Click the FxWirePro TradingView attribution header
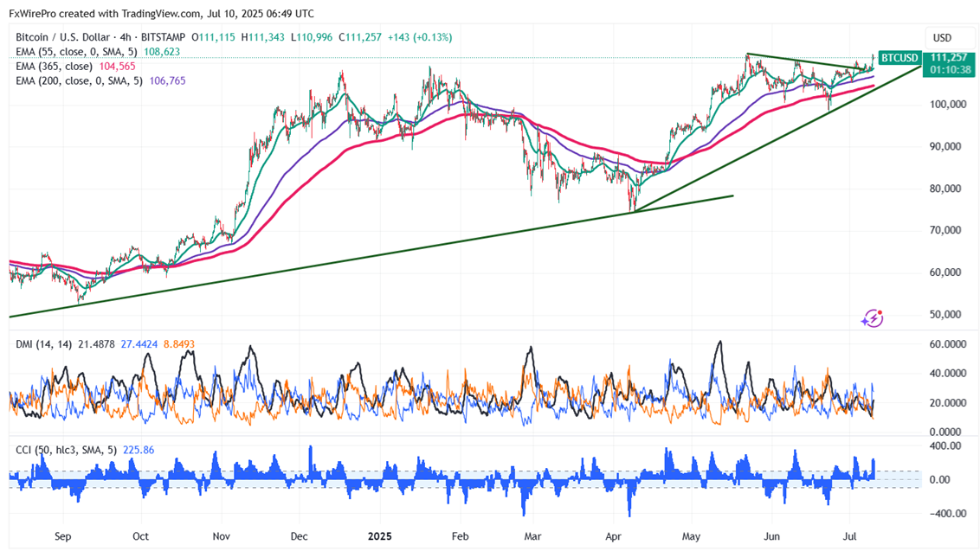Screen dimensions: 980x551 tap(162, 13)
